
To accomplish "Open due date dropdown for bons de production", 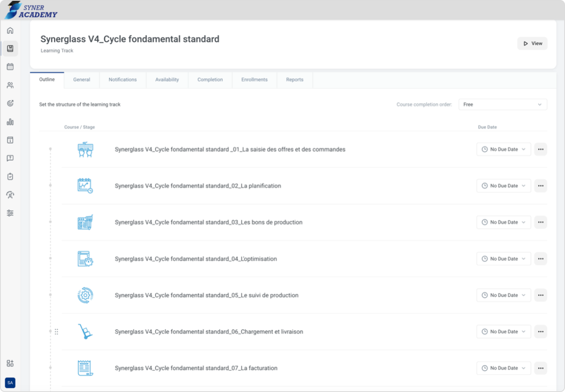I will 504,222.
